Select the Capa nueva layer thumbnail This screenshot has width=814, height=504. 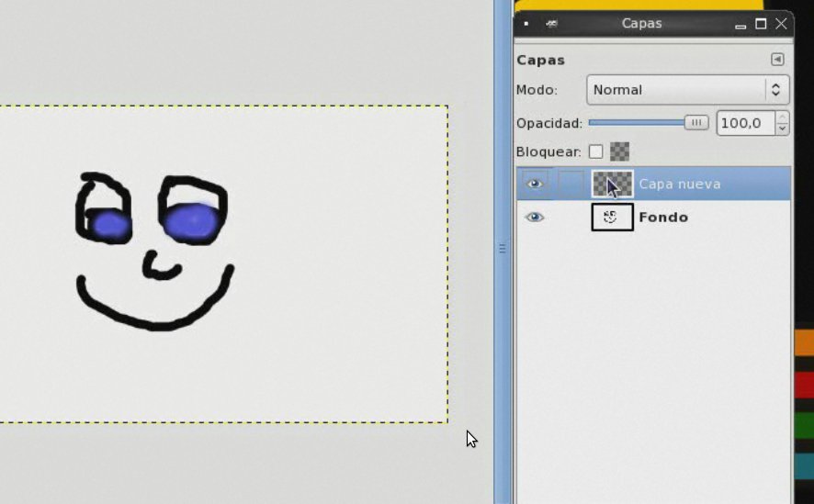[x=612, y=184]
